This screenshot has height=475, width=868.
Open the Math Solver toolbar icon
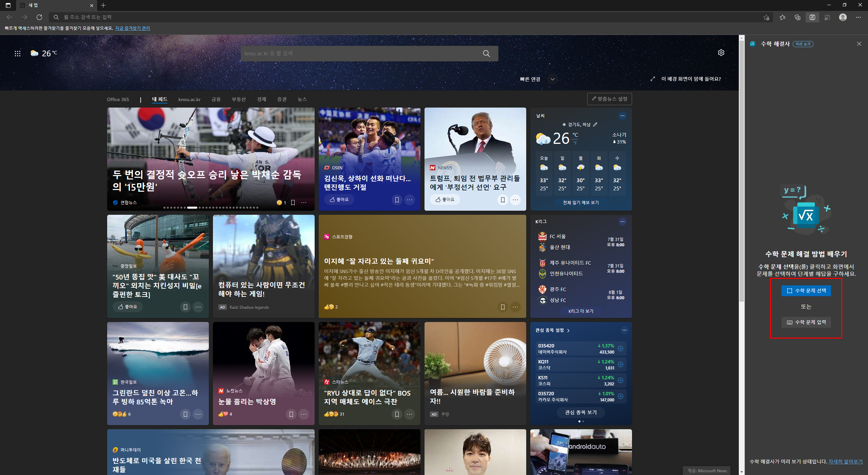[812, 17]
